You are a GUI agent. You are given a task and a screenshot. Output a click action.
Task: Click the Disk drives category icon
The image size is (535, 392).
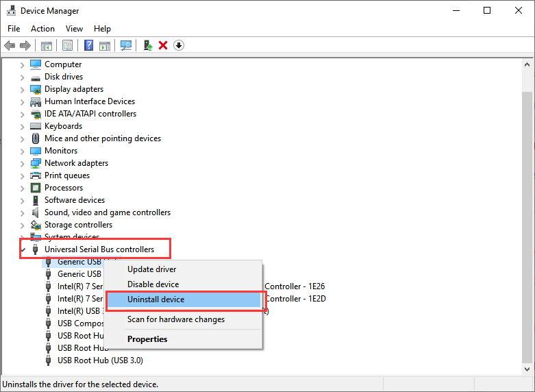pos(36,77)
